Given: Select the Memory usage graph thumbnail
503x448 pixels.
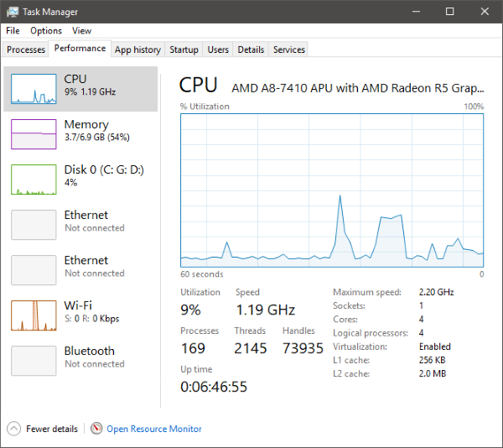Looking at the screenshot, I should 34,133.
